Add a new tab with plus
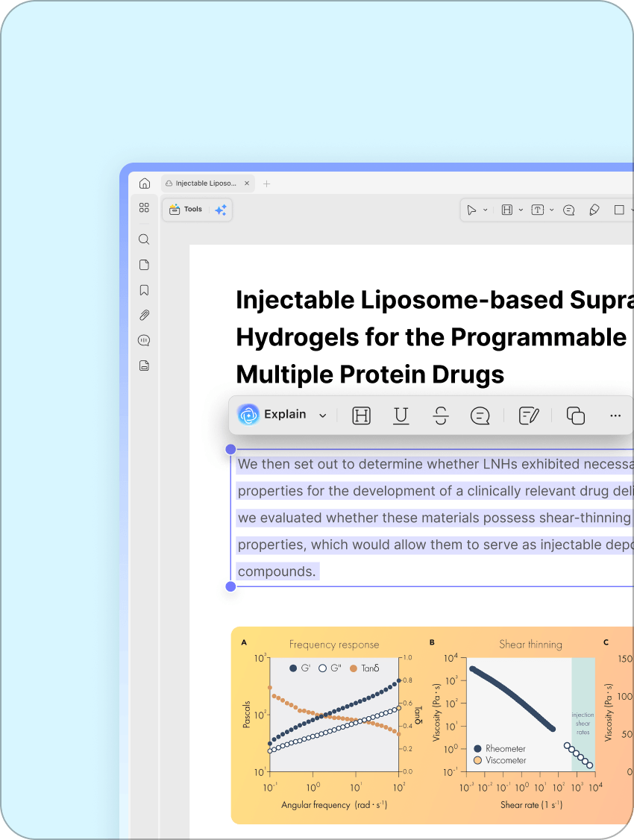Viewport: 634px width, 840px height. (267, 184)
